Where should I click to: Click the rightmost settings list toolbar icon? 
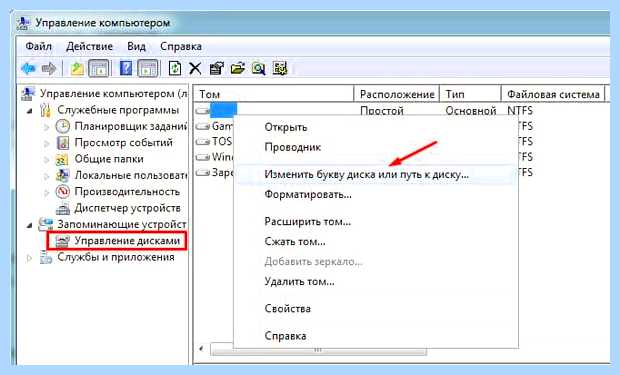point(280,68)
